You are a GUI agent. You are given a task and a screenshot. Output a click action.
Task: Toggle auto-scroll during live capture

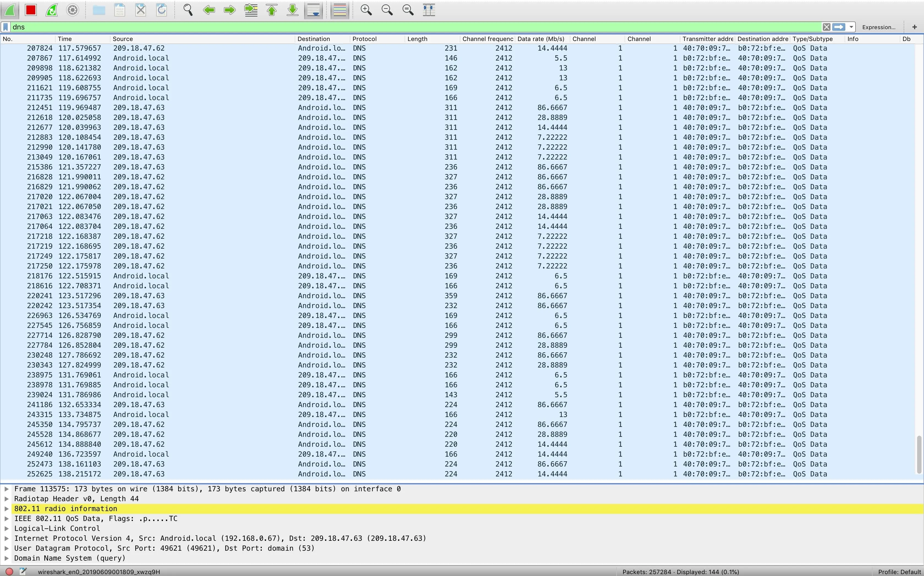coord(313,10)
